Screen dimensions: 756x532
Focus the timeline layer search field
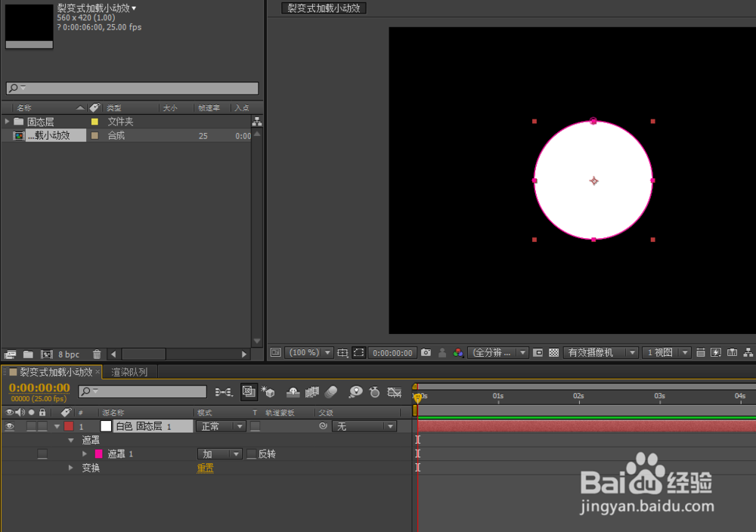143,391
